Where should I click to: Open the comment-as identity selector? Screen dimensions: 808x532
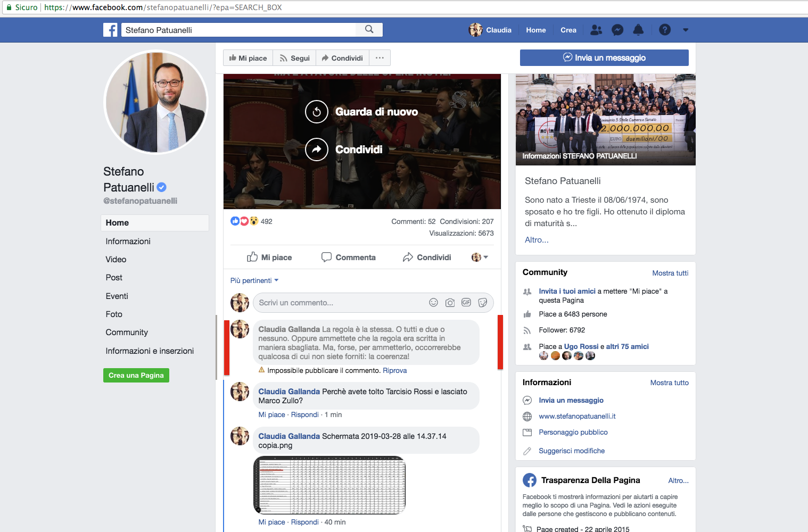(x=480, y=257)
